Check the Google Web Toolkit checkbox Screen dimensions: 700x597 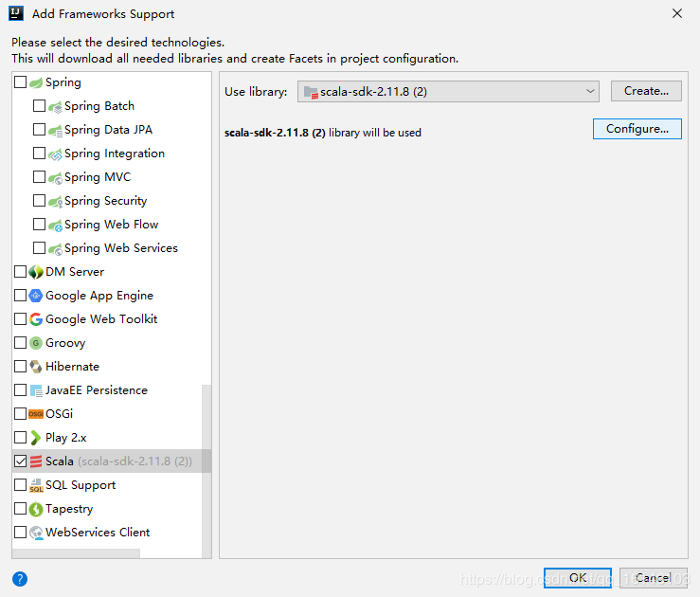pos(20,318)
